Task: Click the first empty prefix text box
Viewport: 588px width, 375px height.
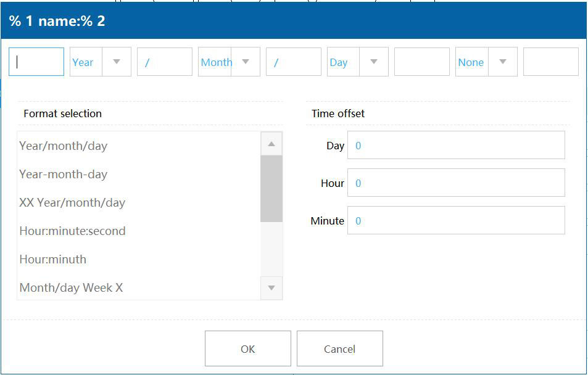Action: pos(36,62)
